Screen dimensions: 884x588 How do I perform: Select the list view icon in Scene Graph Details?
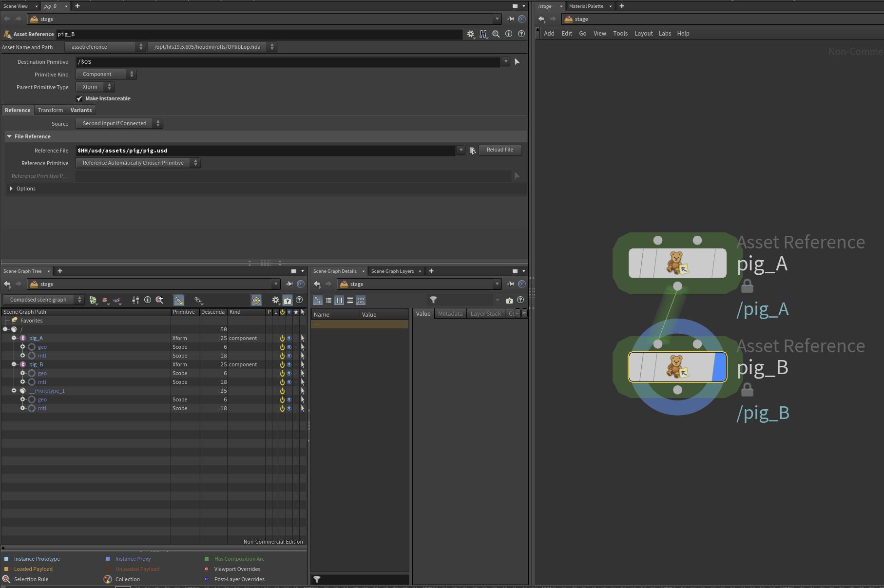point(328,300)
